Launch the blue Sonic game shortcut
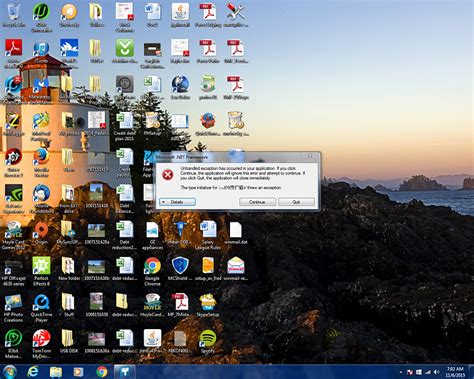The height and width of the screenshot is (379, 474). tap(69, 53)
